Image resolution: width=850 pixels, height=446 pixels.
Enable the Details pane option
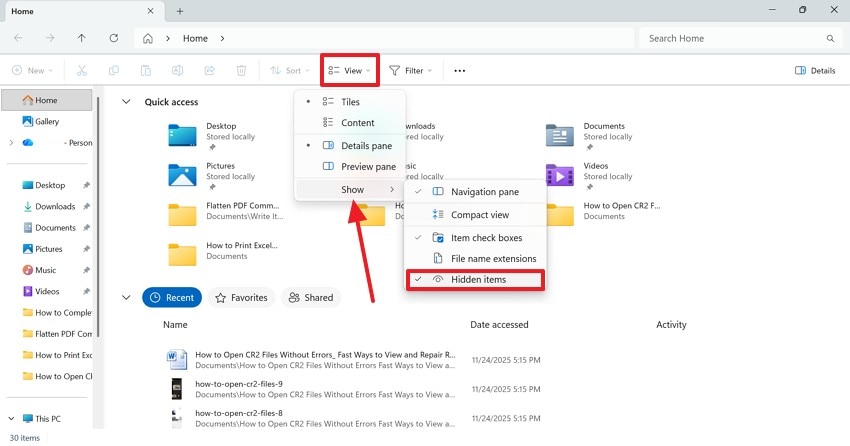coord(350,146)
